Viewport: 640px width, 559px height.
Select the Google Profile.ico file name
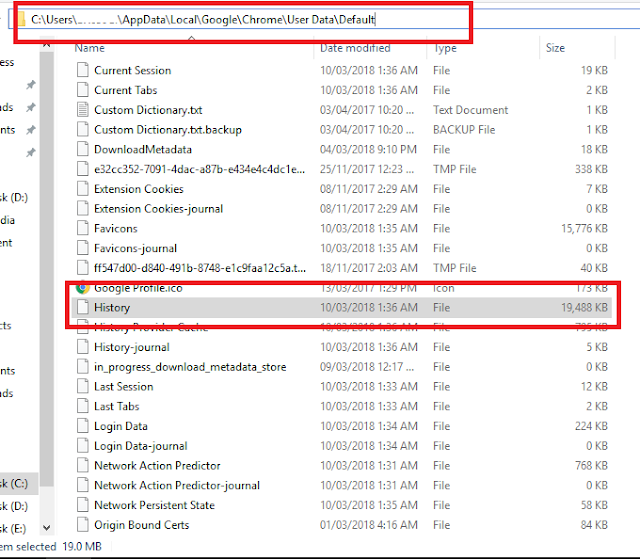tap(138, 288)
